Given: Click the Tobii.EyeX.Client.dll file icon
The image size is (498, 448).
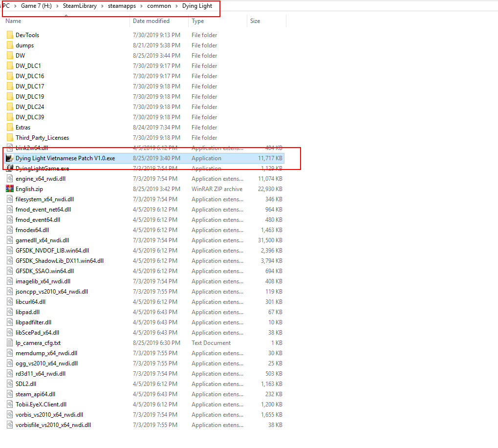Looking at the screenshot, I should (10, 405).
